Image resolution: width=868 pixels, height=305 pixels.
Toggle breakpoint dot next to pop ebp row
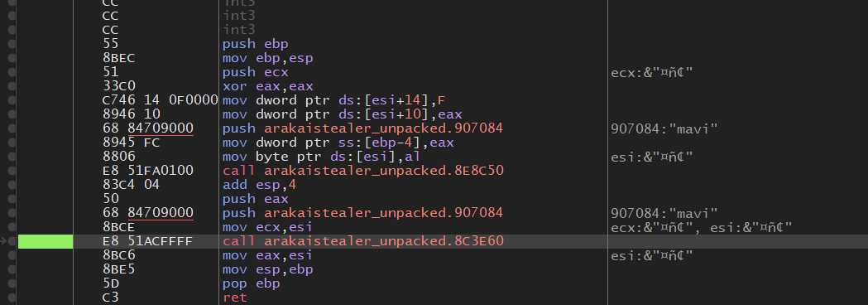coord(12,283)
